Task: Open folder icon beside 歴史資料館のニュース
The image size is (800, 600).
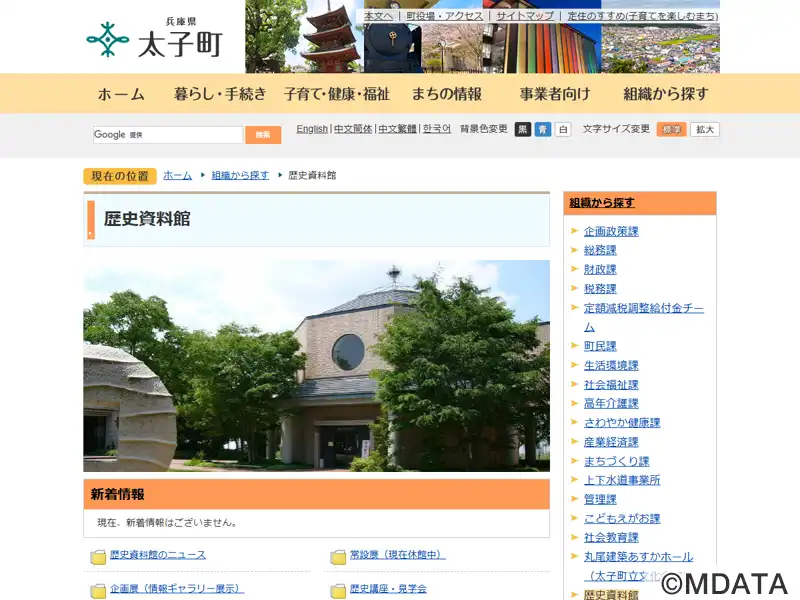Action: (x=98, y=557)
